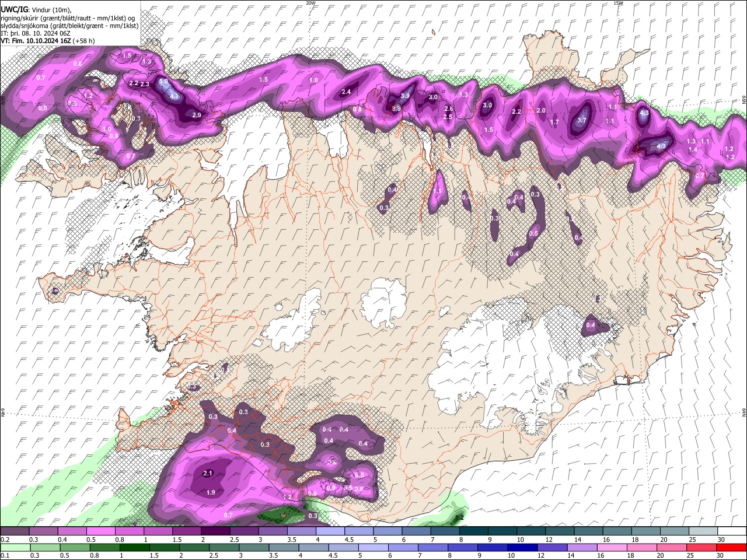Image resolution: width=747 pixels, height=560 pixels.
Task: Click the 30 label in bottom legend row
Action: [x=721, y=556]
